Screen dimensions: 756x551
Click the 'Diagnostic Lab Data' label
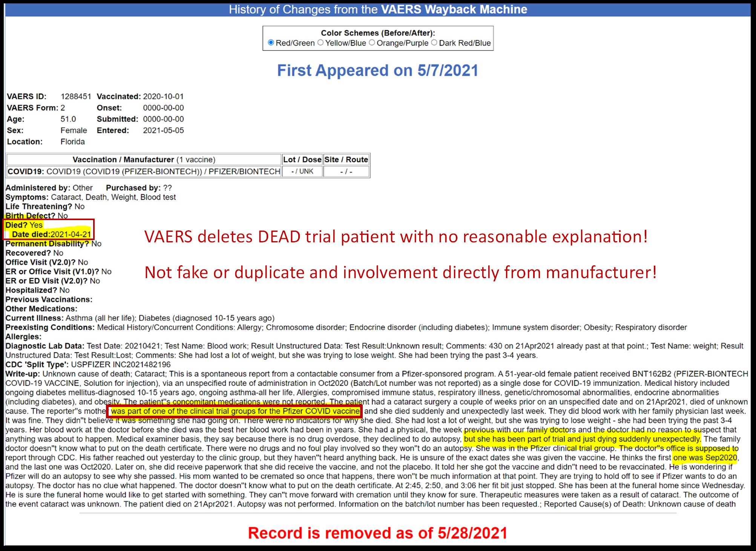point(45,346)
